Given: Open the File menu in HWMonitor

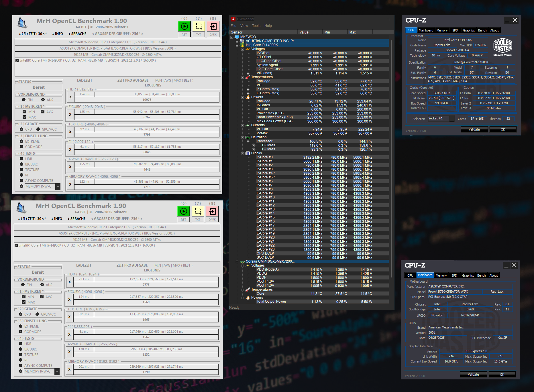Looking at the screenshot, I should 233,26.
